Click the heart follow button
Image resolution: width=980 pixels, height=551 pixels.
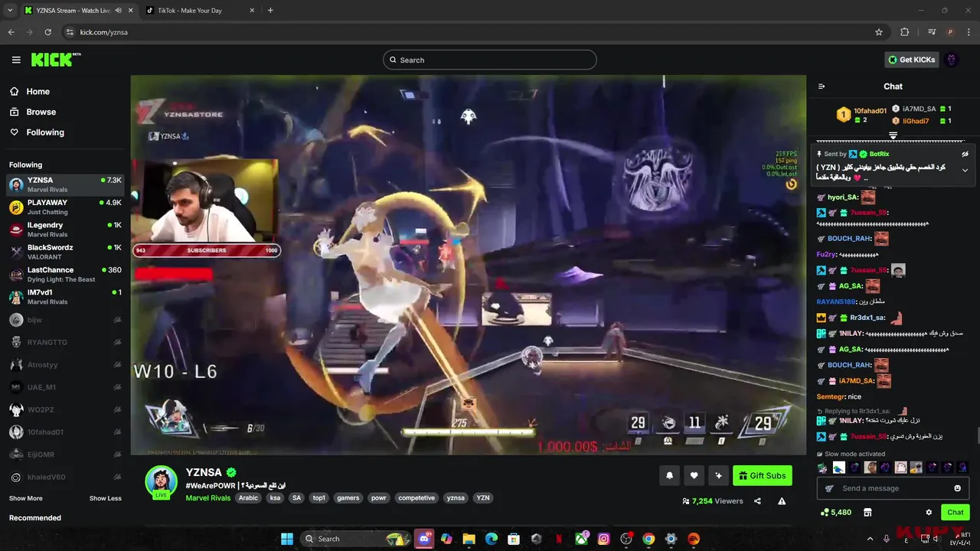tap(694, 475)
